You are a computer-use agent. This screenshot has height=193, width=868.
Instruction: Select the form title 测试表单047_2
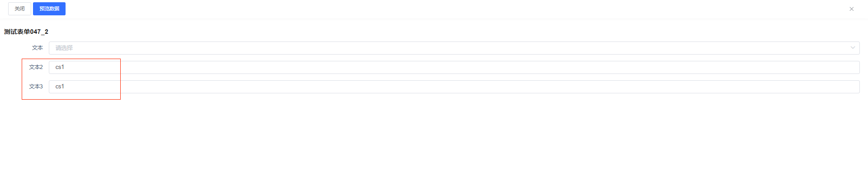pyautogui.click(x=26, y=32)
